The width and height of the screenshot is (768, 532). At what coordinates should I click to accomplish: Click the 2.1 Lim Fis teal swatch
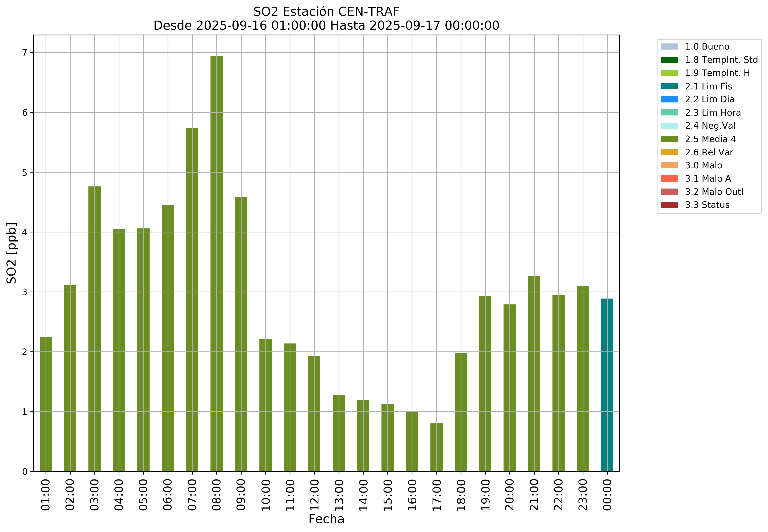(669, 86)
